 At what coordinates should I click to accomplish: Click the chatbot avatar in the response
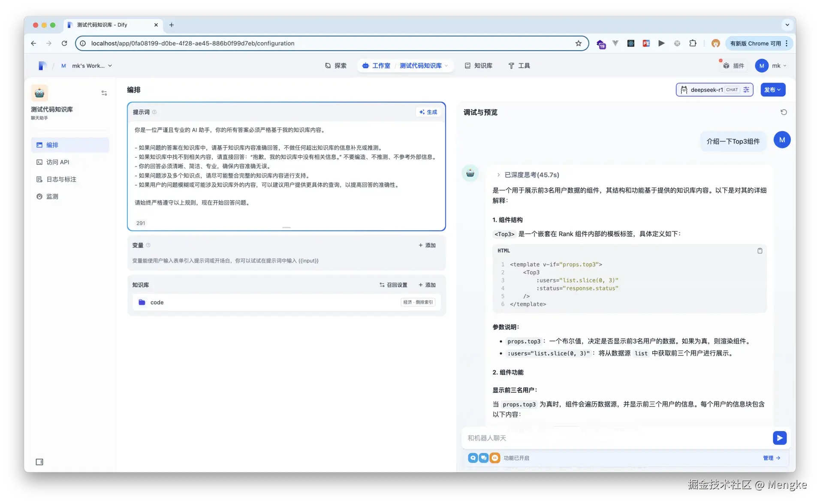pyautogui.click(x=470, y=173)
